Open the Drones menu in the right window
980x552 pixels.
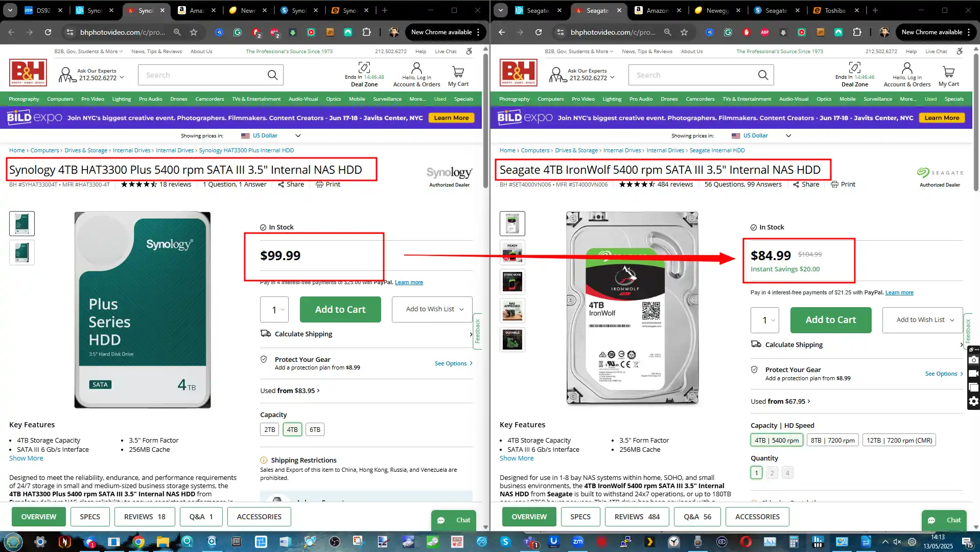click(669, 99)
